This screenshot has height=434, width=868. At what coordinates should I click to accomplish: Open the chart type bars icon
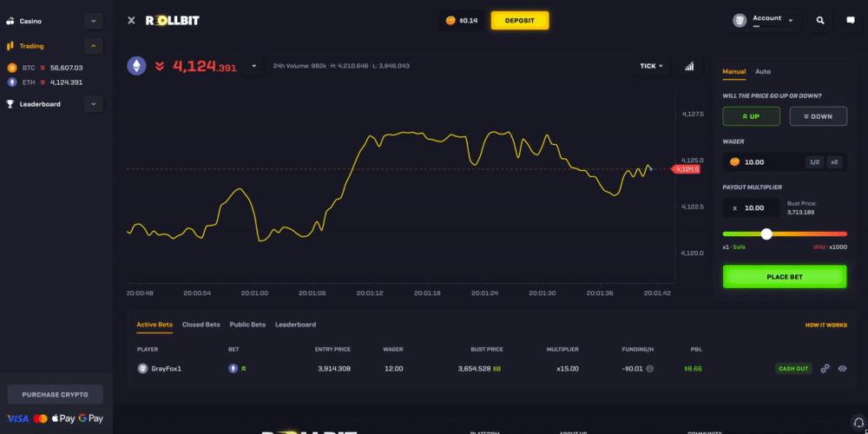pos(689,66)
